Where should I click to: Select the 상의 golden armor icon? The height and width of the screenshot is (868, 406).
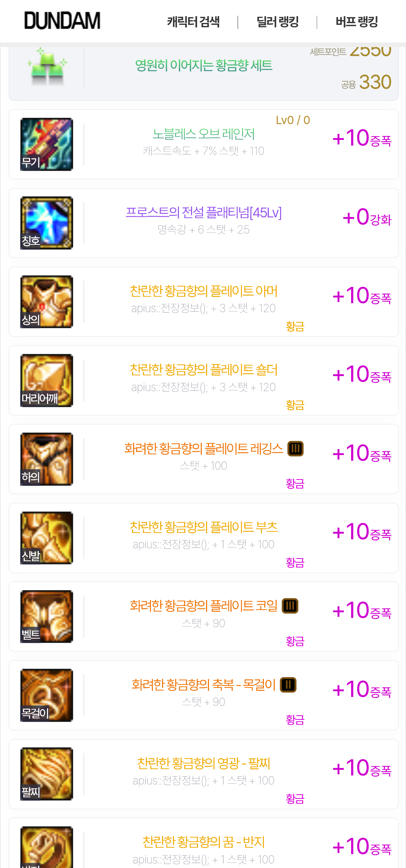(47, 302)
